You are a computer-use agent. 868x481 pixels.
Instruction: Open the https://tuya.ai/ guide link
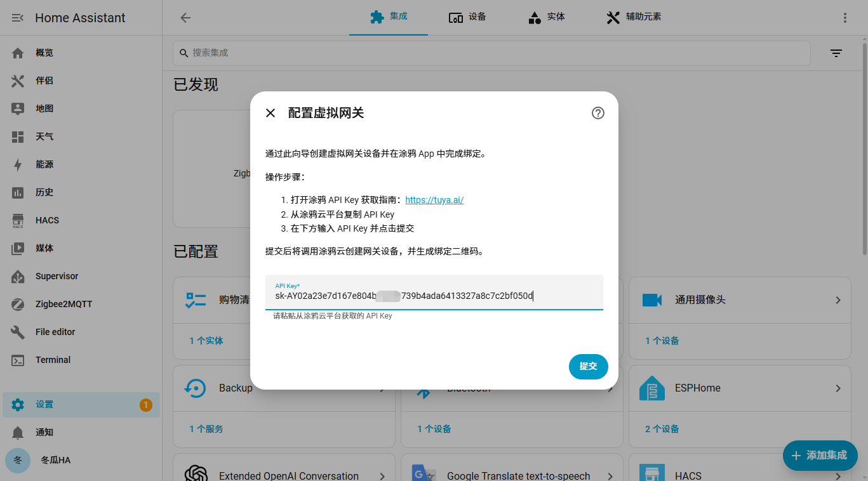tap(434, 200)
